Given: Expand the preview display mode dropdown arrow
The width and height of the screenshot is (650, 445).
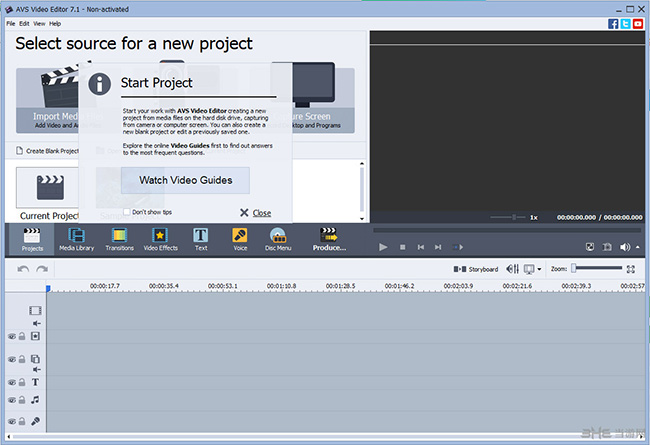Looking at the screenshot, I should (539, 269).
